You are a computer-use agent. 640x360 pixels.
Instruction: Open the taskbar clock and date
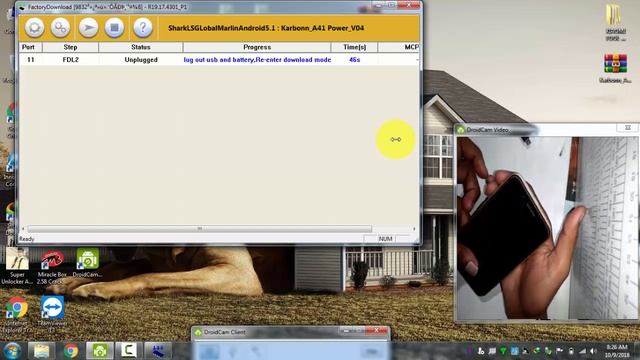pyautogui.click(x=617, y=351)
